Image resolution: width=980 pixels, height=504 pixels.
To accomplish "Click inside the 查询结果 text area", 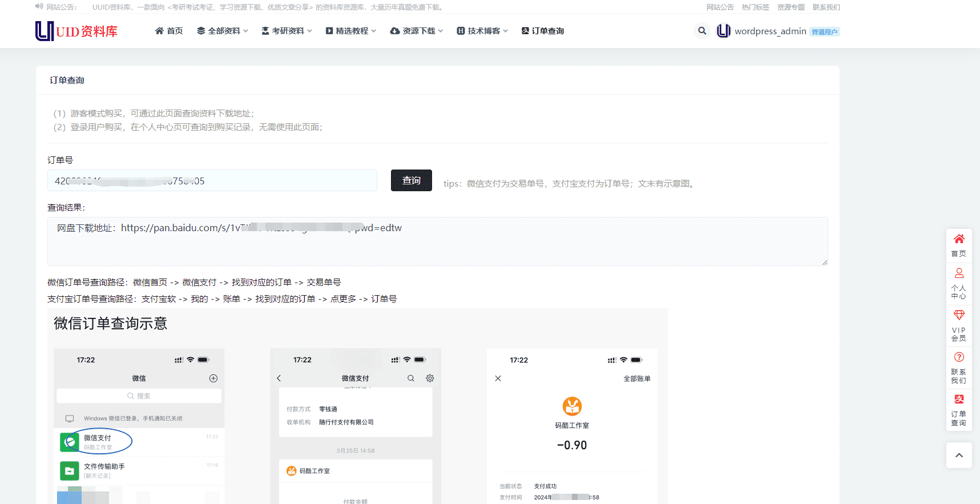I will [438, 241].
